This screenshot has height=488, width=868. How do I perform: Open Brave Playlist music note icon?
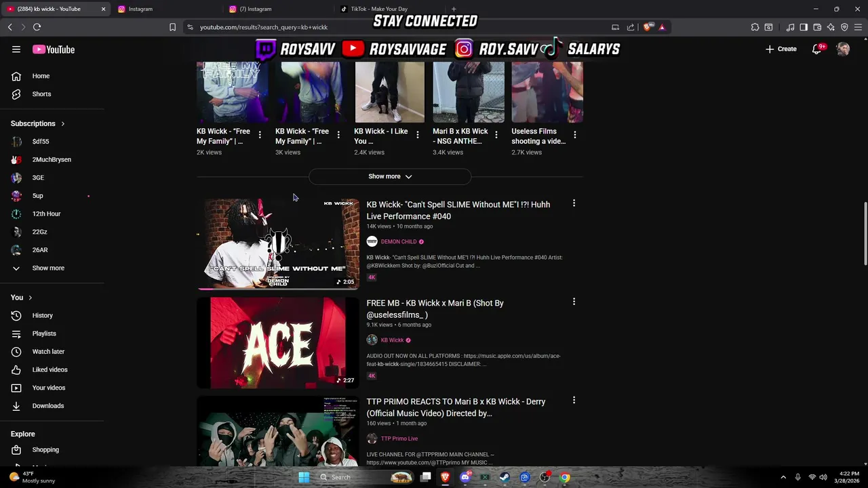[x=790, y=27]
